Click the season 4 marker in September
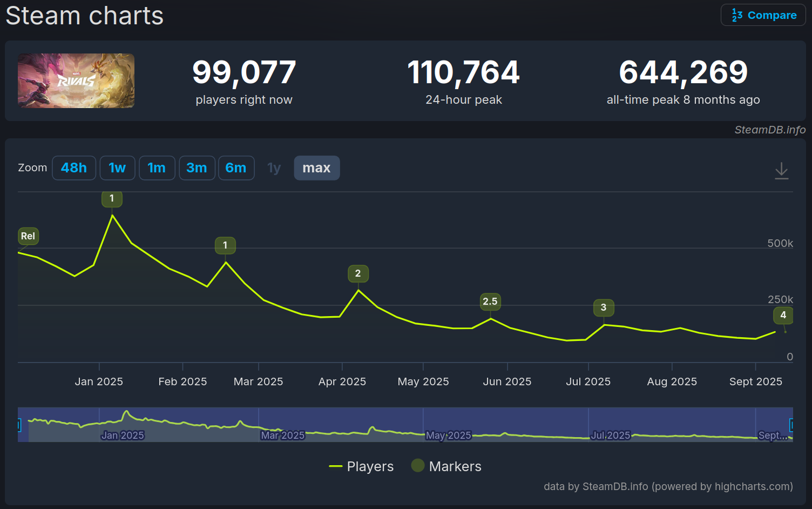Image resolution: width=812 pixels, height=509 pixels. coord(783,315)
